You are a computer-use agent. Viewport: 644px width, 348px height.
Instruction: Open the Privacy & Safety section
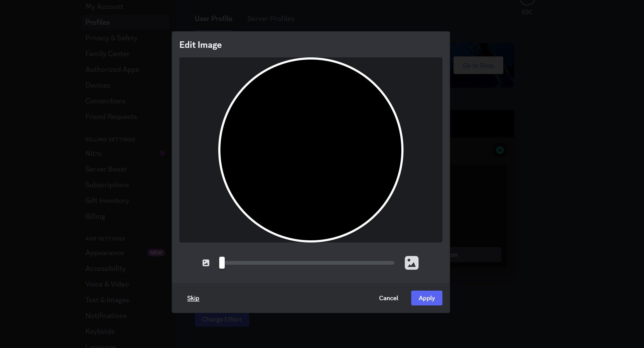[111, 38]
